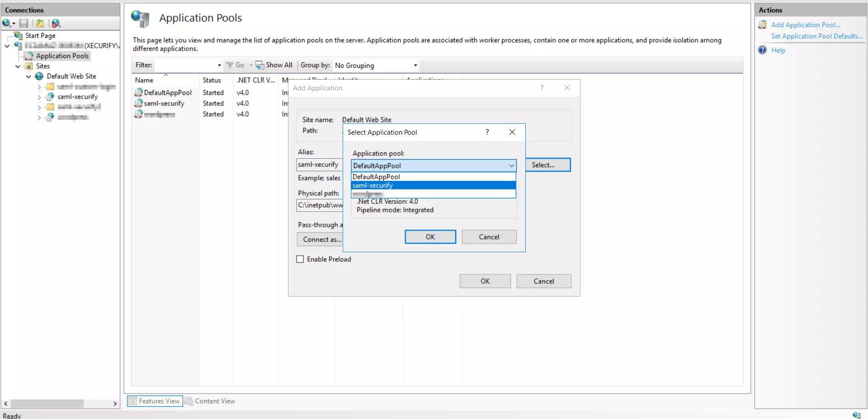Choose saml-xecurify from the application pool list

373,185
